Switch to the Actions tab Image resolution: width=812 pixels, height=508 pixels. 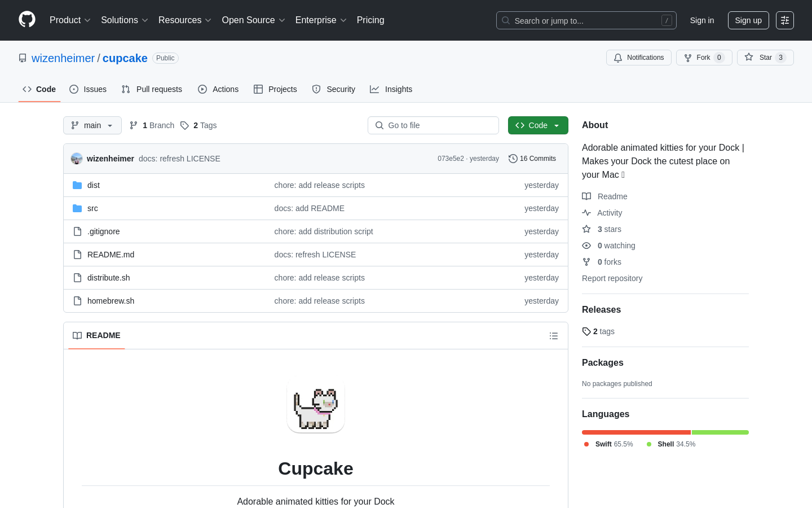(x=218, y=89)
